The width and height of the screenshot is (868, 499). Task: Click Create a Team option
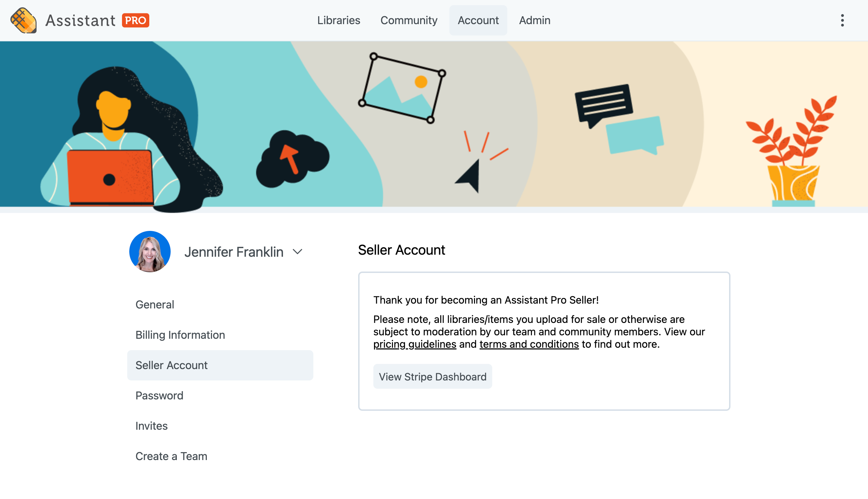[x=171, y=456]
